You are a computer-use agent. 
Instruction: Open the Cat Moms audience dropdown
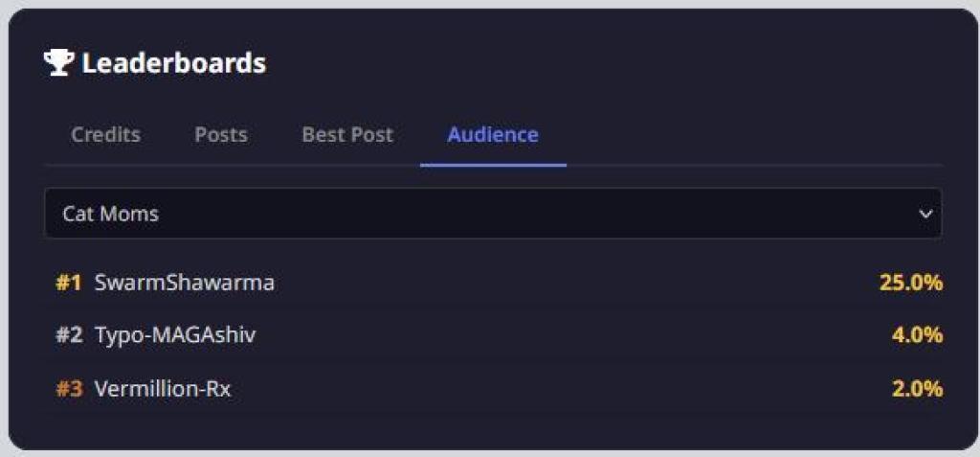[479, 214]
